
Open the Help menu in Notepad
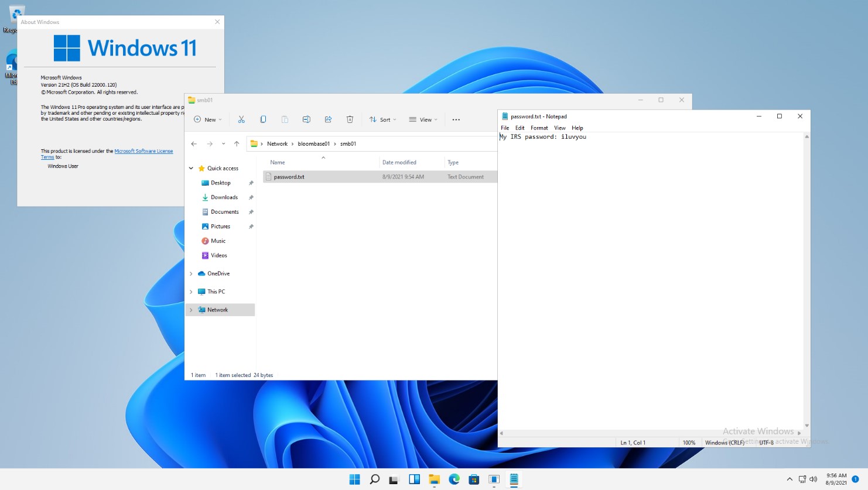click(577, 128)
